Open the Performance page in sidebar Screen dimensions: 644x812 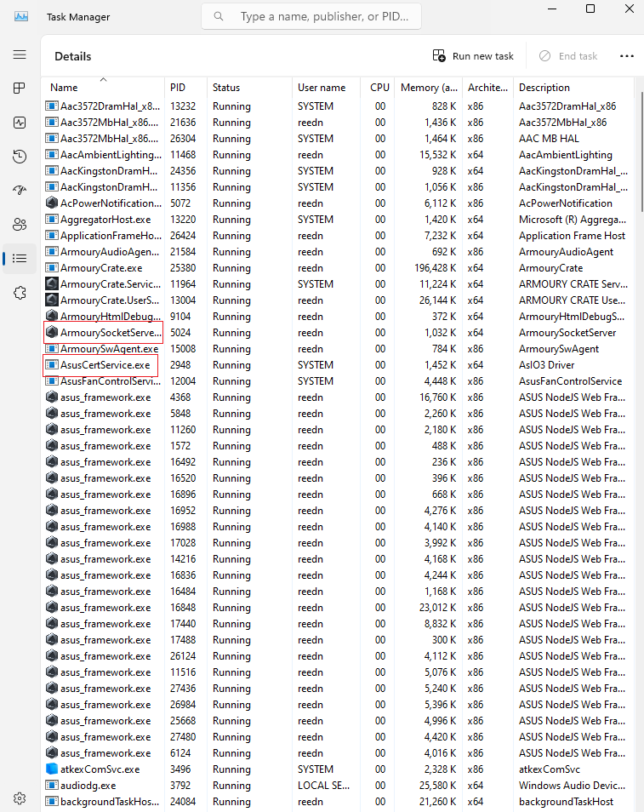20,123
